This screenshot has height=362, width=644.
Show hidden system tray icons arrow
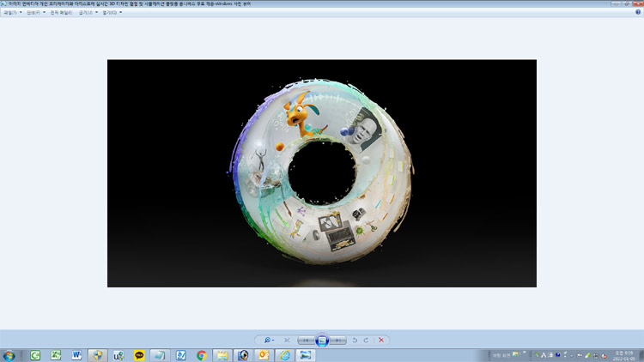click(572, 355)
